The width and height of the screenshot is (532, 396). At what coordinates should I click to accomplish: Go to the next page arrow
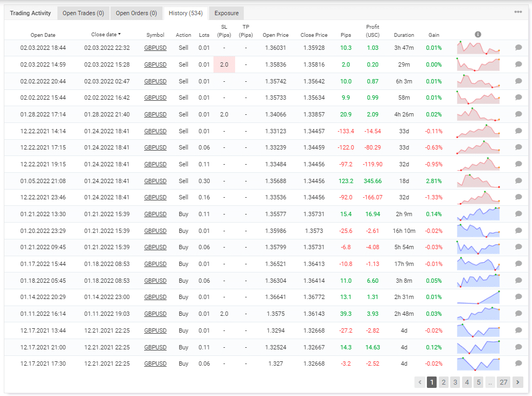(x=517, y=382)
